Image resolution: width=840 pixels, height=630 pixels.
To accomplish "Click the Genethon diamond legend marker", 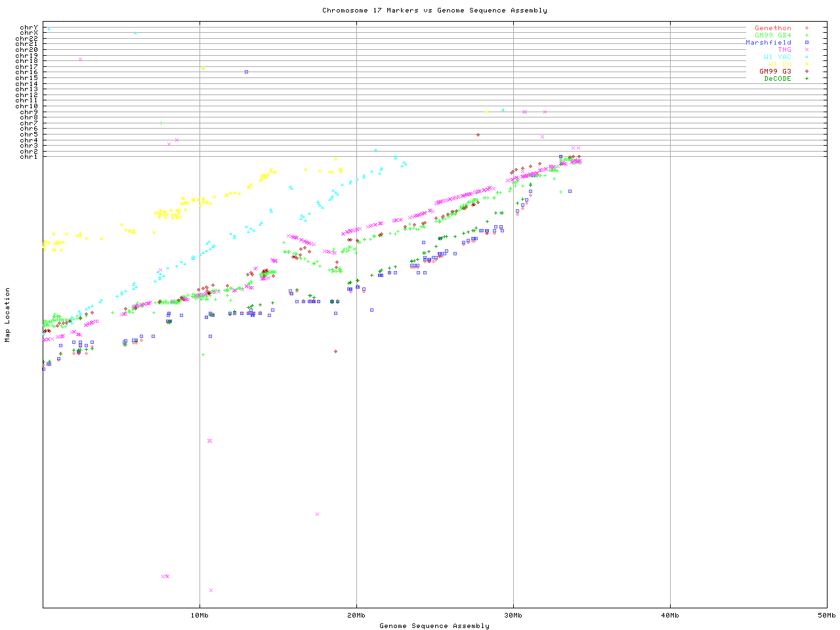I will pyautogui.click(x=807, y=28).
